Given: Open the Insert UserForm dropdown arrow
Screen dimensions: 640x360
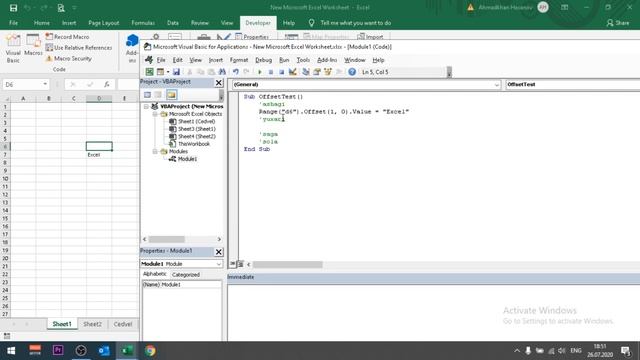Looking at the screenshot, I should (167, 72).
